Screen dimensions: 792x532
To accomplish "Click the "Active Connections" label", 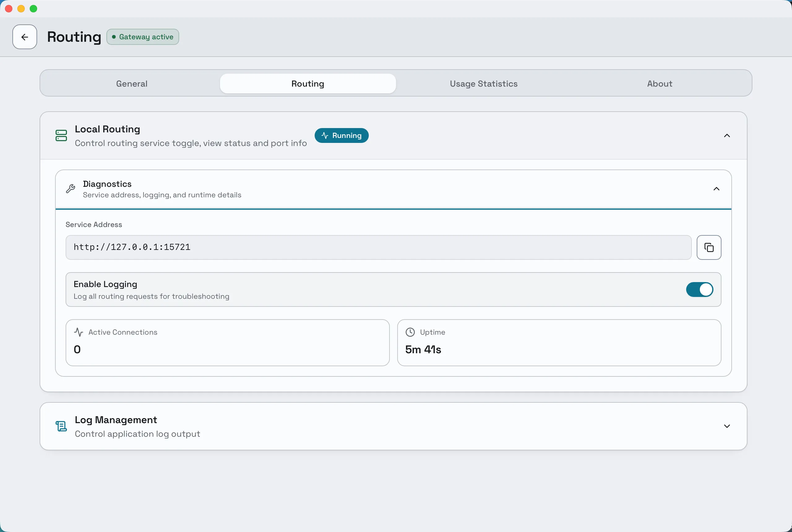I will click(123, 332).
